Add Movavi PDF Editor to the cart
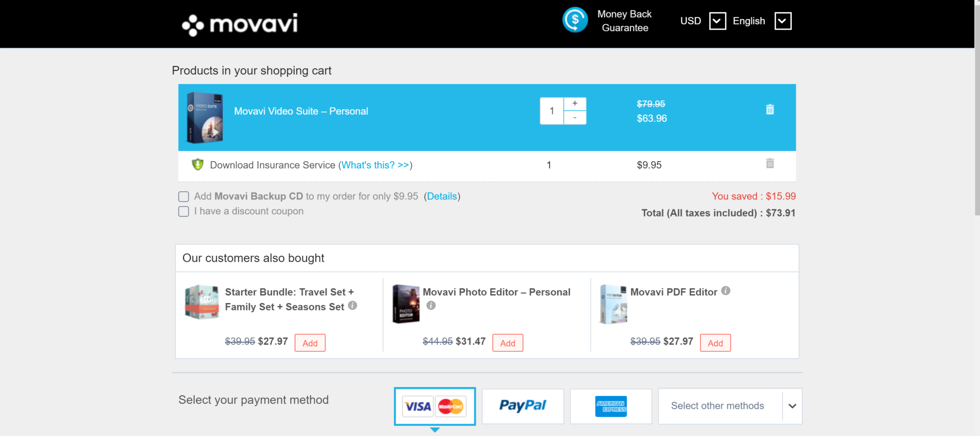Viewport: 980px width, 436px height. [x=715, y=343]
